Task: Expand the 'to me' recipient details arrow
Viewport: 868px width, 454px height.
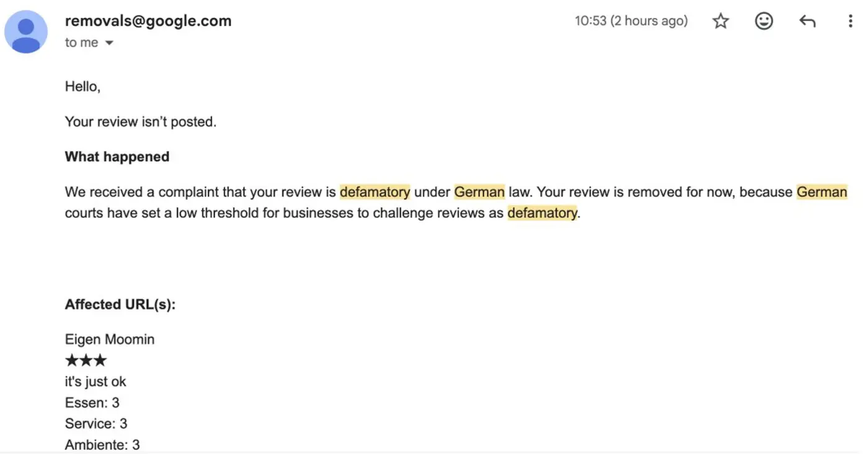Action: tap(109, 43)
